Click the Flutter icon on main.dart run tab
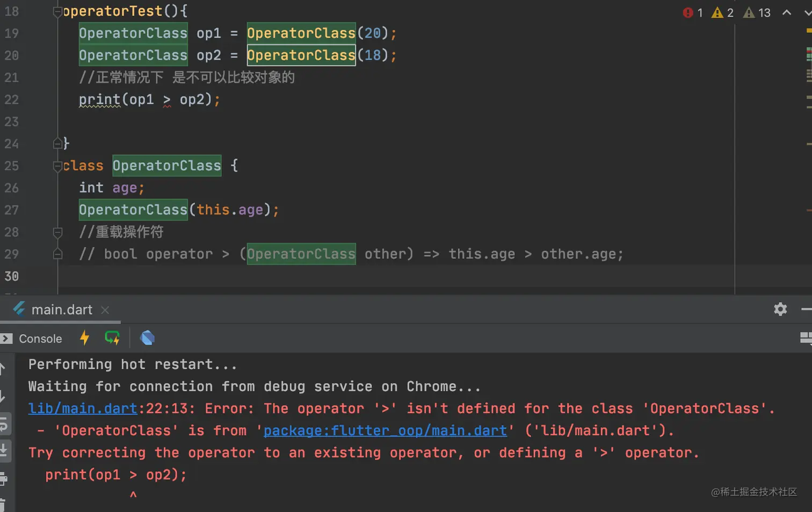812x512 pixels. coord(19,309)
